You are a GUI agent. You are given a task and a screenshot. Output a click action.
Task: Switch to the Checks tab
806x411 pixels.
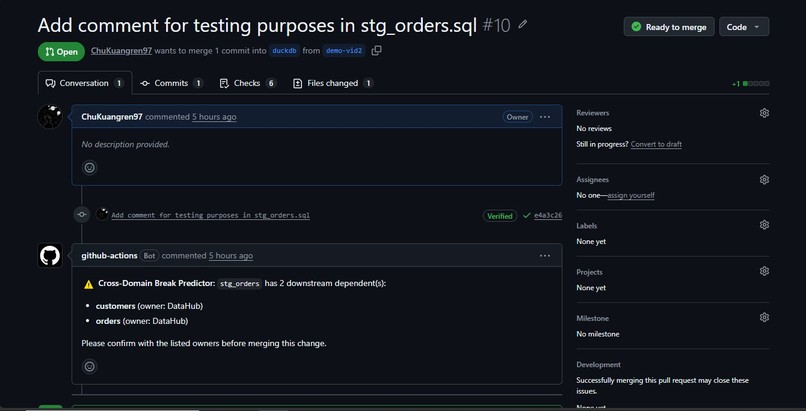[248, 83]
